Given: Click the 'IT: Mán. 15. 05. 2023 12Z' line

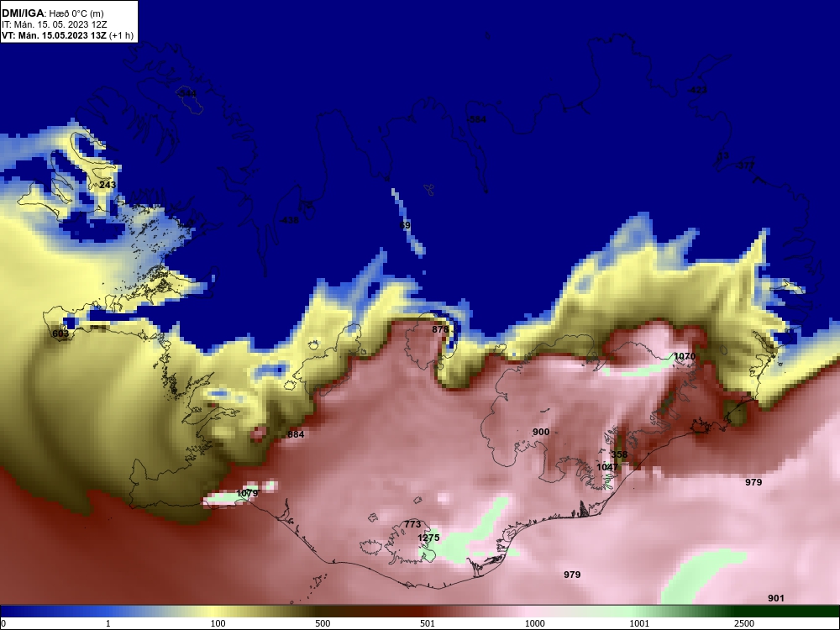Looking at the screenshot, I should [54, 24].
